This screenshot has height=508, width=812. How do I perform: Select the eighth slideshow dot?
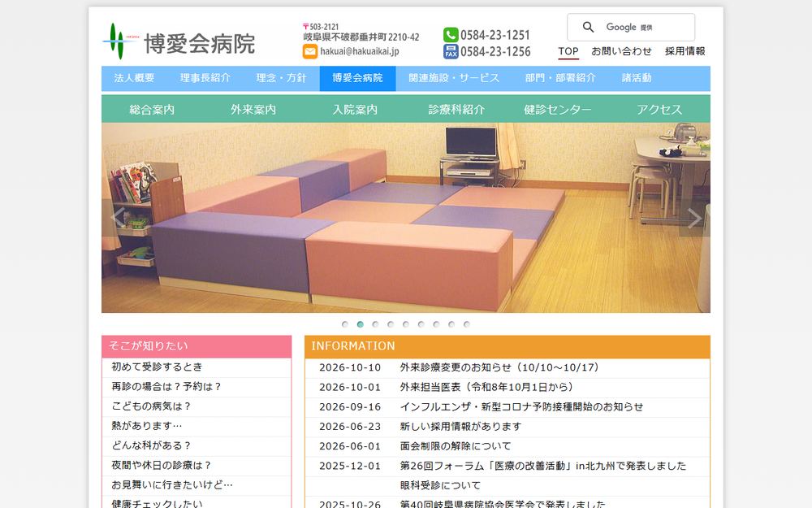coord(451,324)
